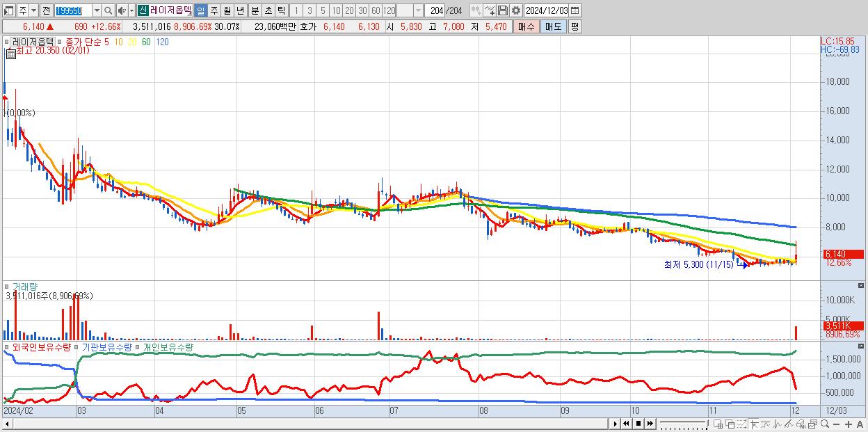Click the stop playback button
868x432 pixels.
[x=638, y=424]
